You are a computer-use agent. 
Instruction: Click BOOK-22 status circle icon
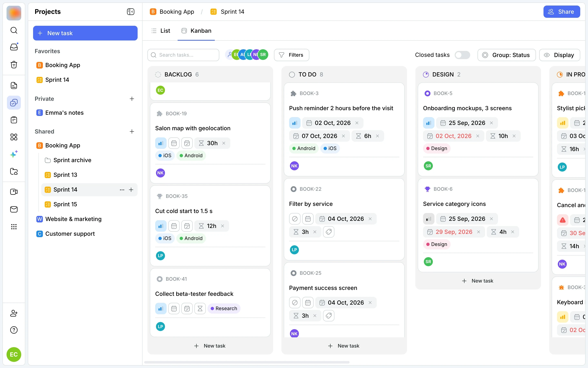293,189
